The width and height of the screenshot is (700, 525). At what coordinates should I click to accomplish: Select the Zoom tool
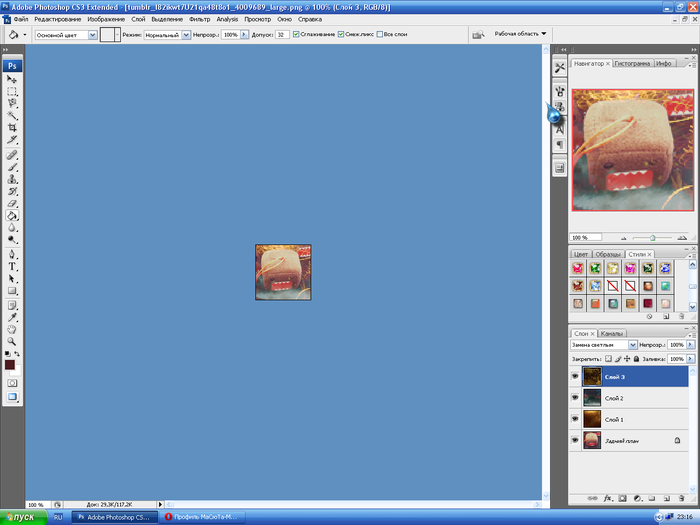point(12,342)
